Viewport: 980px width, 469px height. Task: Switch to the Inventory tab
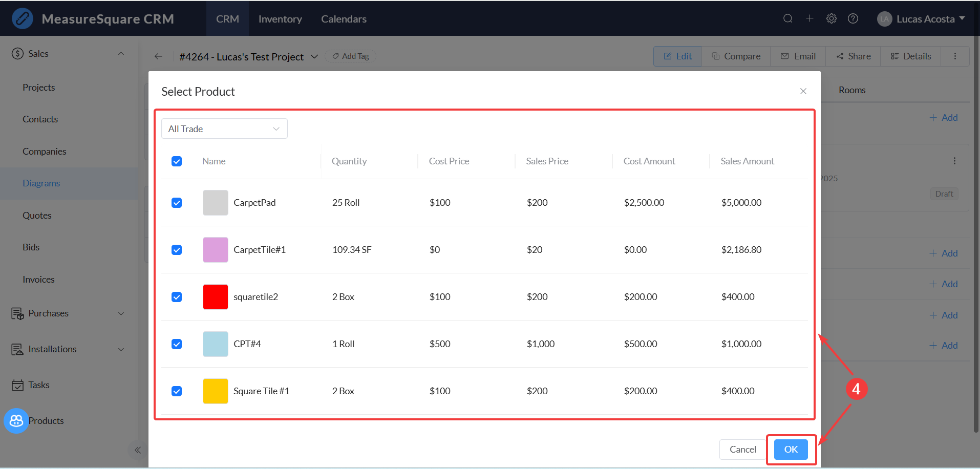(x=280, y=18)
